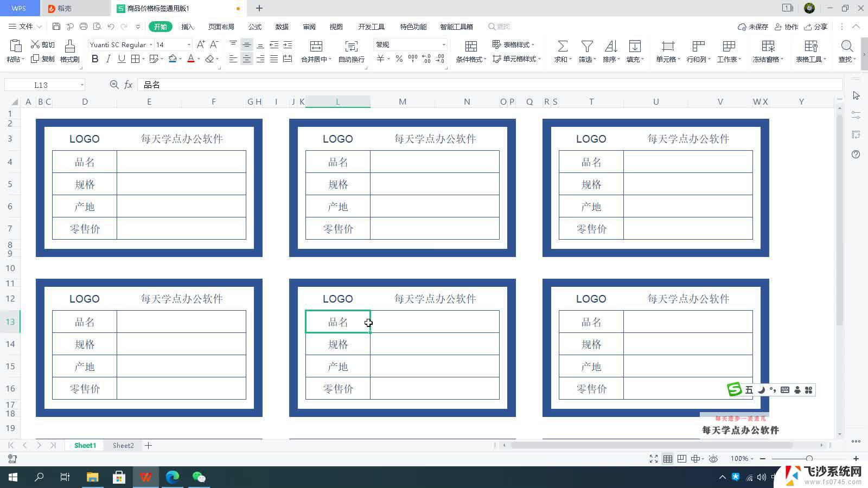Add a new sheet with plus button

tap(148, 445)
